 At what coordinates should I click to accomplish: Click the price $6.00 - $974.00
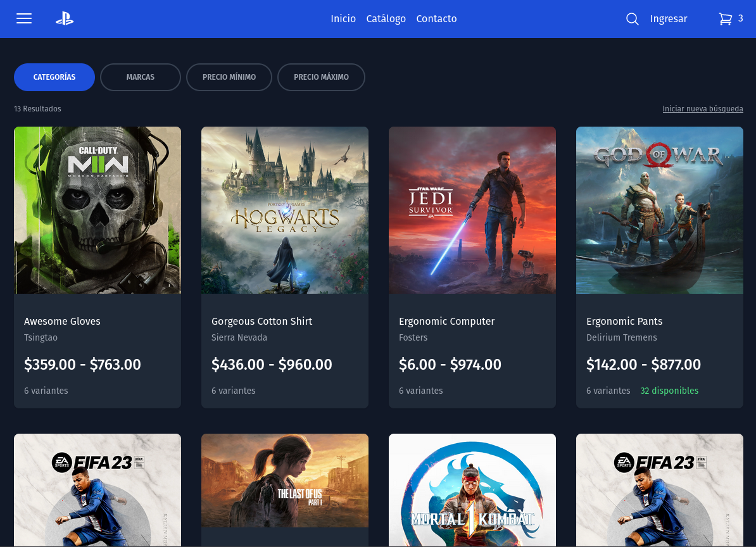[450, 365]
